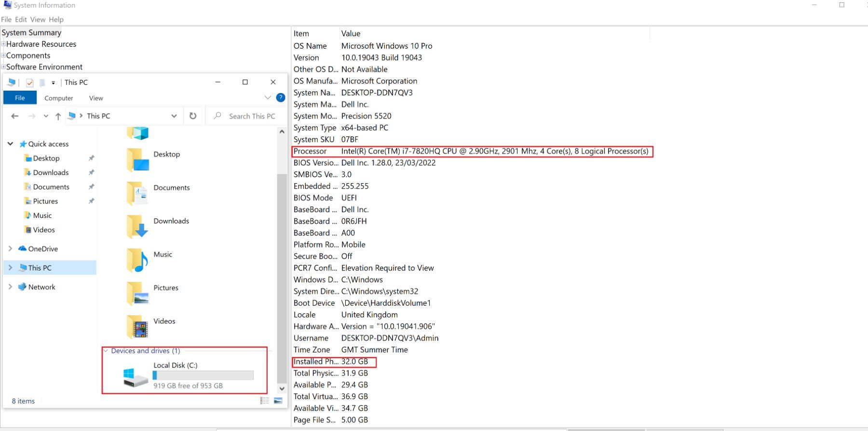Image resolution: width=868 pixels, height=431 pixels.
Task: Collapse the Devices and drives section
Action: tap(106, 350)
